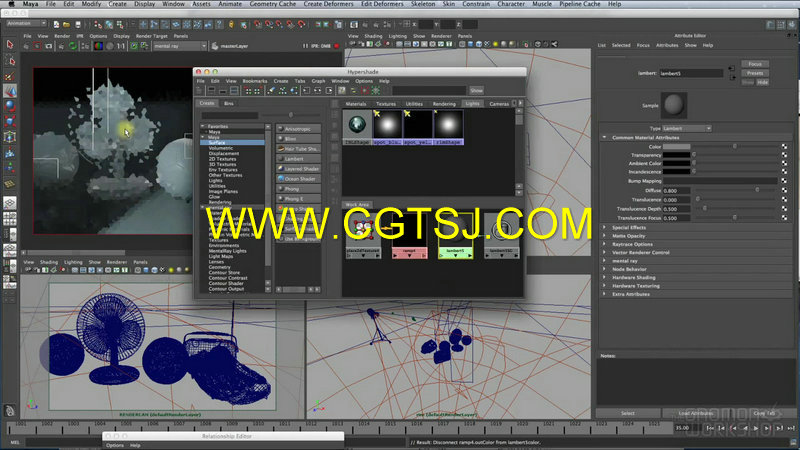Open the Translucence map checker button

click(784, 199)
